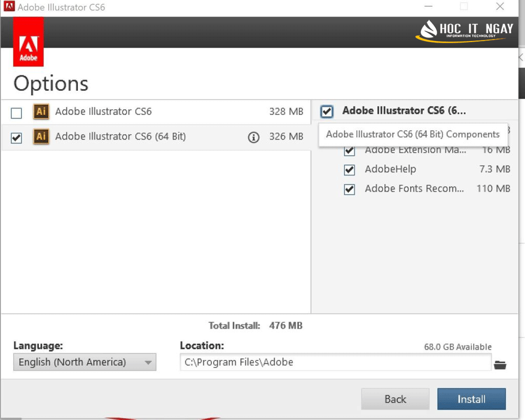525x420 pixels.
Task: Uncheck the AdobeHelp component
Action: pyautogui.click(x=349, y=170)
